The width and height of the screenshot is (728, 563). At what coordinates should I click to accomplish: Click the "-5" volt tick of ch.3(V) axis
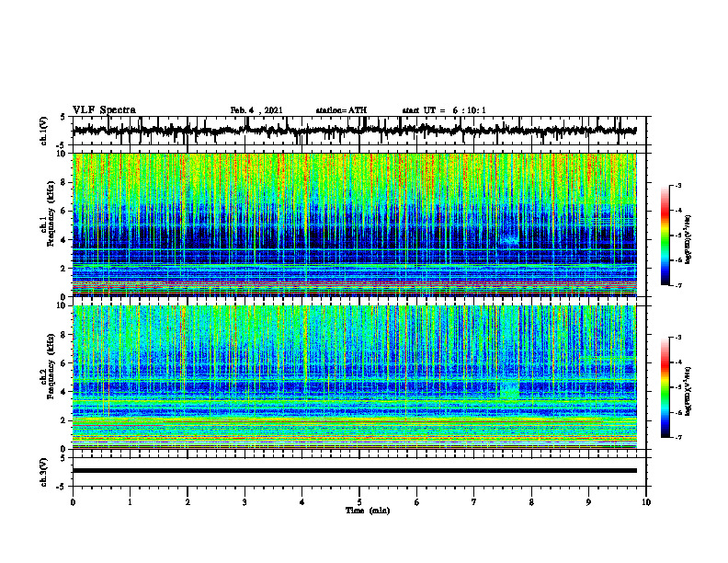(x=62, y=487)
